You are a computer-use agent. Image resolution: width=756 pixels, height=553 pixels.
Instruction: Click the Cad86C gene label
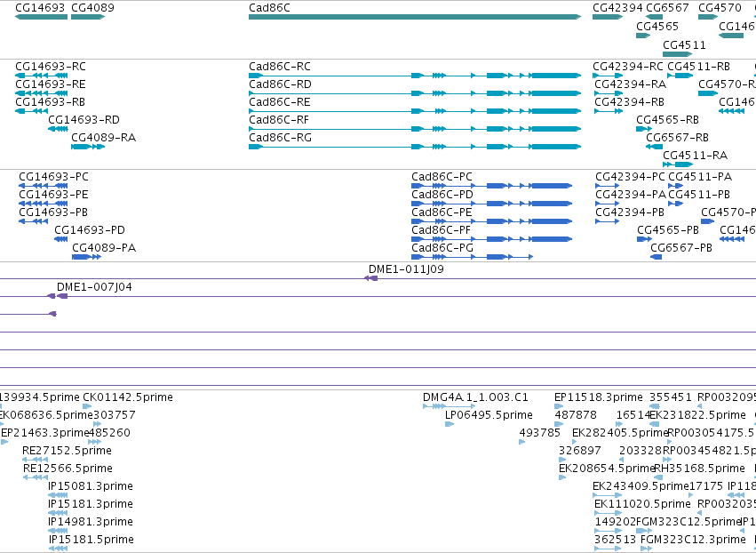click(269, 8)
